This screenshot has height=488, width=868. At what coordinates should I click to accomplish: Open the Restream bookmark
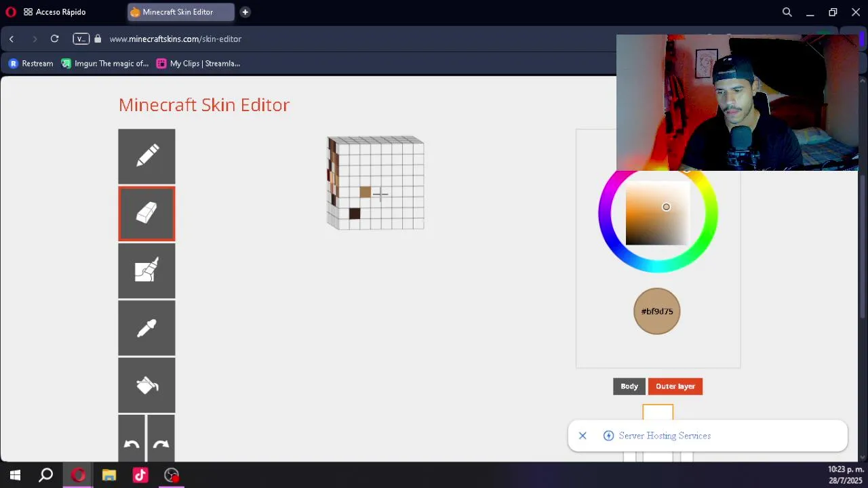click(31, 64)
